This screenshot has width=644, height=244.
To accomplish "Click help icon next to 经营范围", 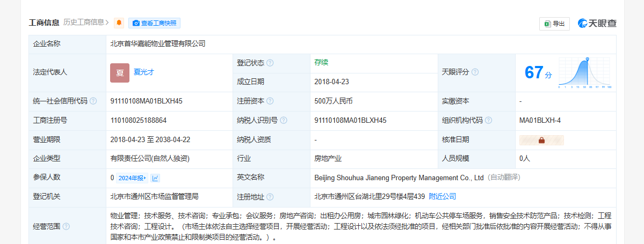I will 66,226.
